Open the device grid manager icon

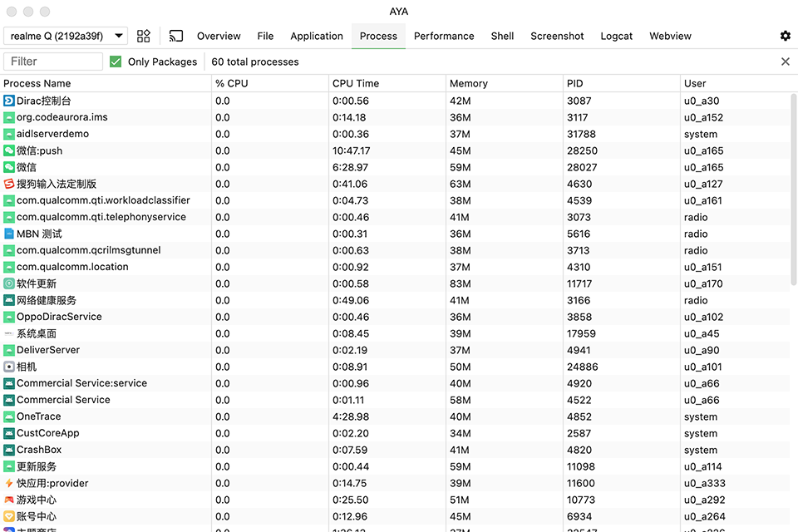click(144, 36)
